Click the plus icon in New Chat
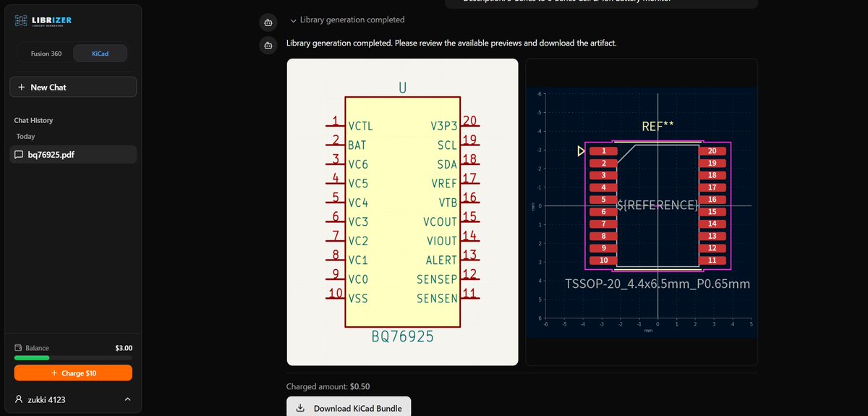 (22, 87)
